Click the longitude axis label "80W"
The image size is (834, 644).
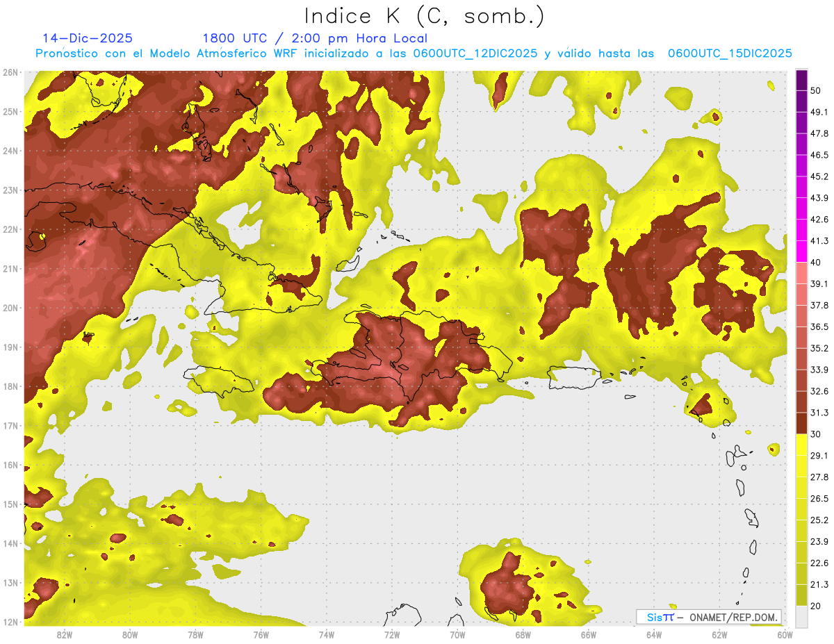point(130,634)
